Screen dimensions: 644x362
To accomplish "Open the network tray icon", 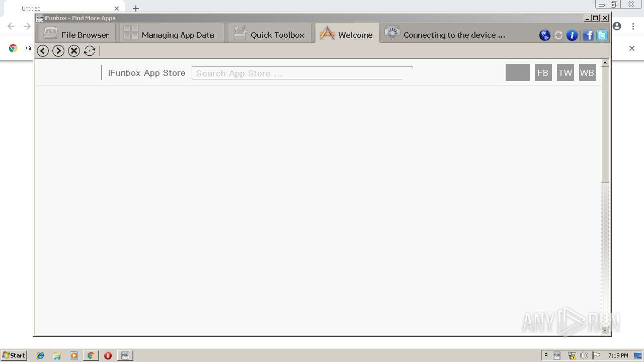I will [572, 355].
